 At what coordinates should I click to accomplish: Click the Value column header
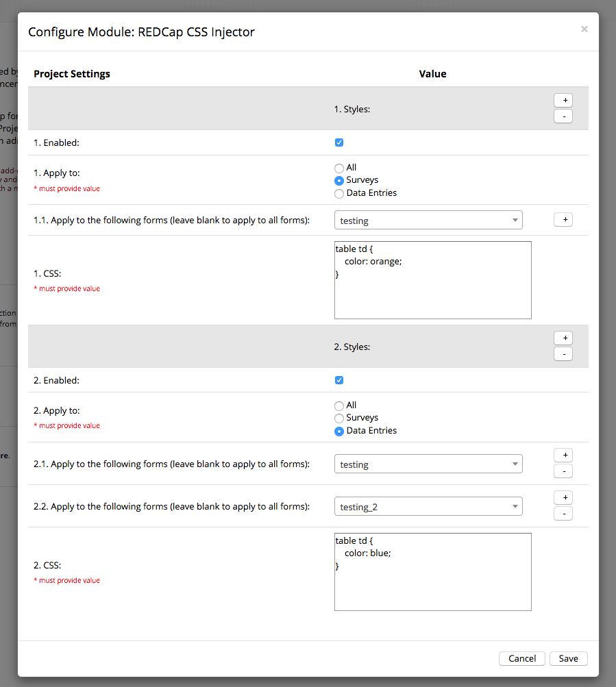(433, 73)
